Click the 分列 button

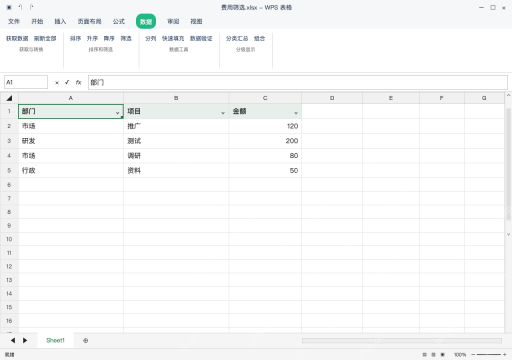[x=151, y=38]
